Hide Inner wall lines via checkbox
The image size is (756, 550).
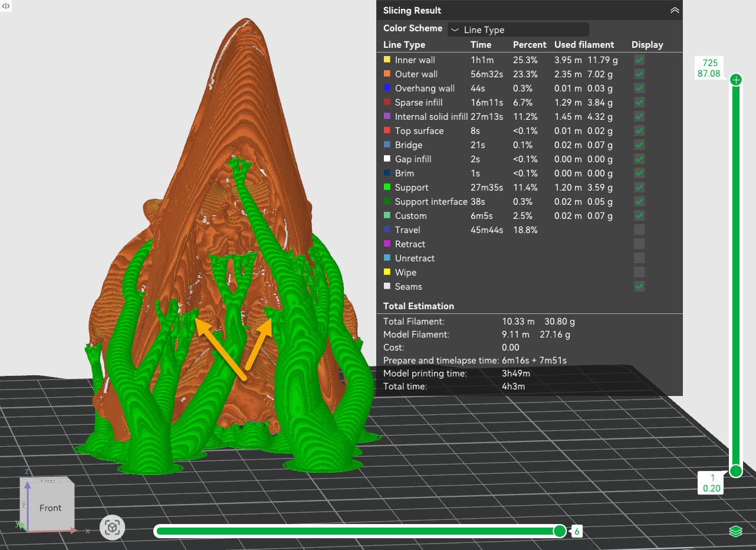[x=639, y=60]
